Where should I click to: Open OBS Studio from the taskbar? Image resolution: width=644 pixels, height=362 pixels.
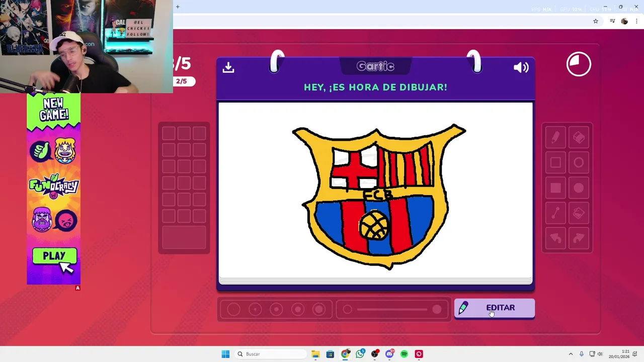pos(375,354)
